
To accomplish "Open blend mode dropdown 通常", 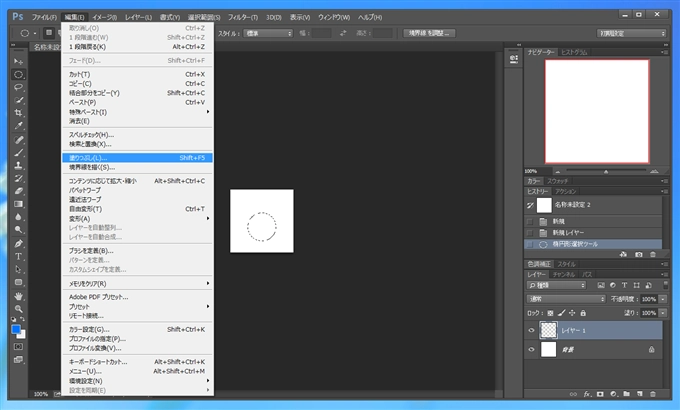I will (x=566, y=299).
